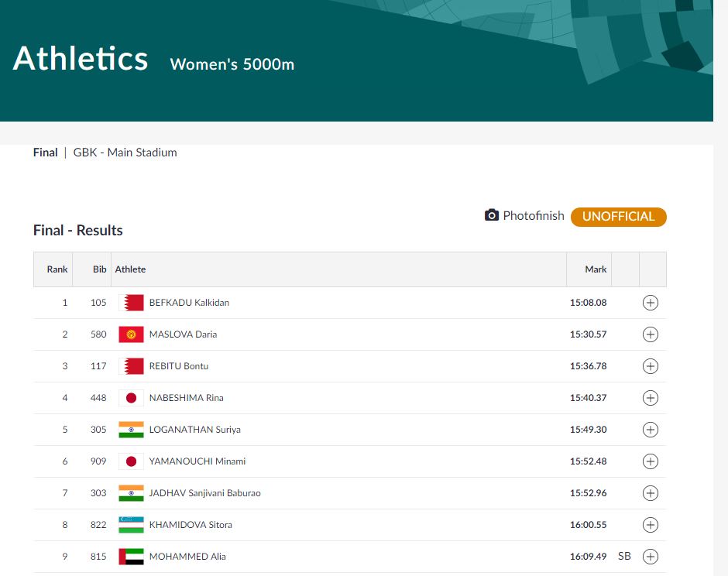Expand YAMANOUCHI Minami result details
Screen dimensions: 728x576
click(x=651, y=461)
